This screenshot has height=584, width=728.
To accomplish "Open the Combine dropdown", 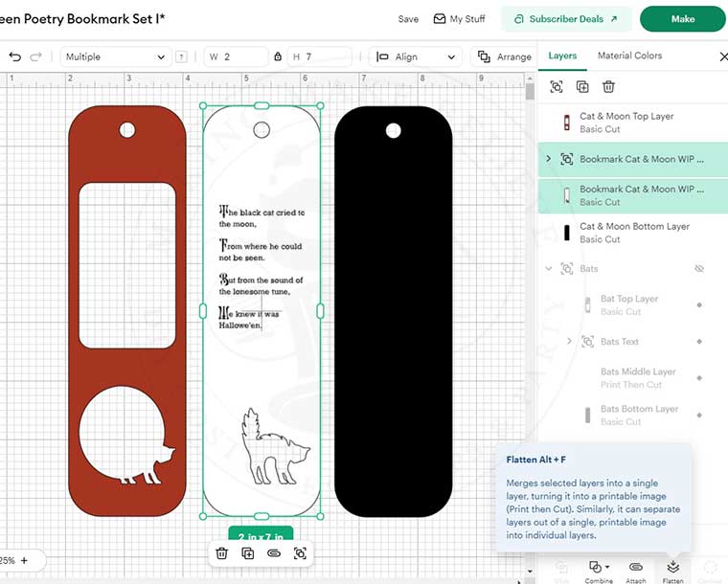I will pos(599,572).
